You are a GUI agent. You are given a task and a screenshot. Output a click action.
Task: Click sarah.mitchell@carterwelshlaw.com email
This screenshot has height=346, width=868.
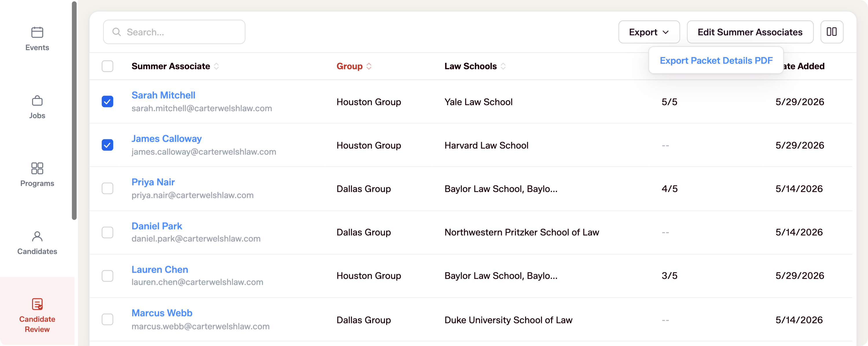(201, 108)
